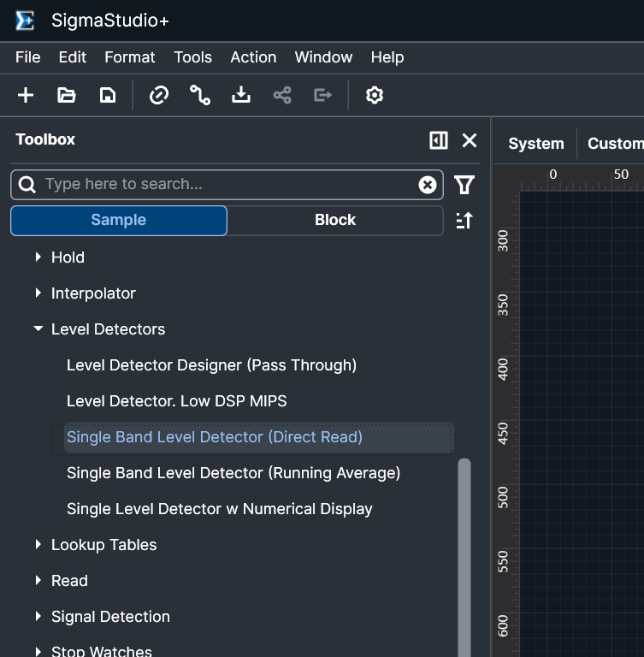This screenshot has width=644, height=657.
Task: Open the Help menu
Action: 387,57
